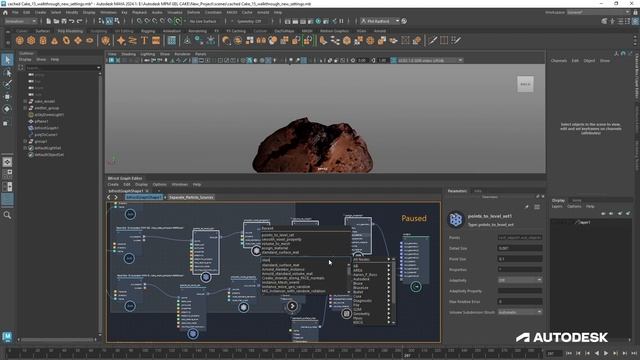Activate the Select tool in the toolbox
The height and width of the screenshot is (360, 640).
click(x=7, y=60)
